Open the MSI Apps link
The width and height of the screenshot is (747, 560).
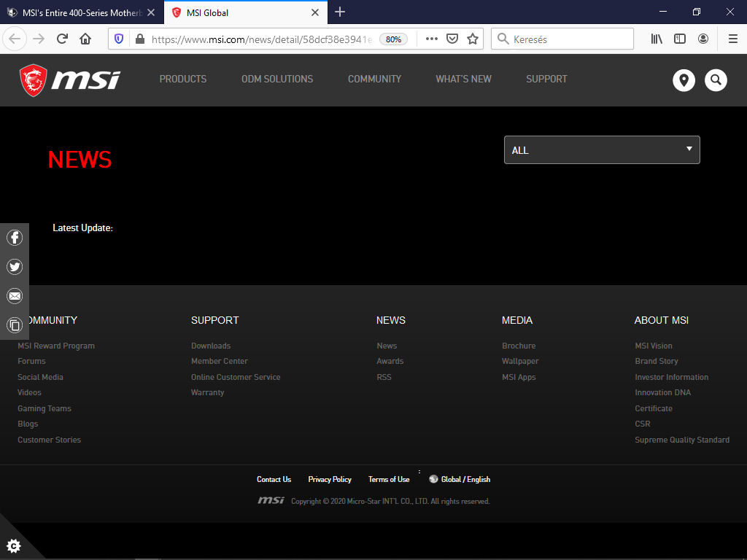[519, 377]
